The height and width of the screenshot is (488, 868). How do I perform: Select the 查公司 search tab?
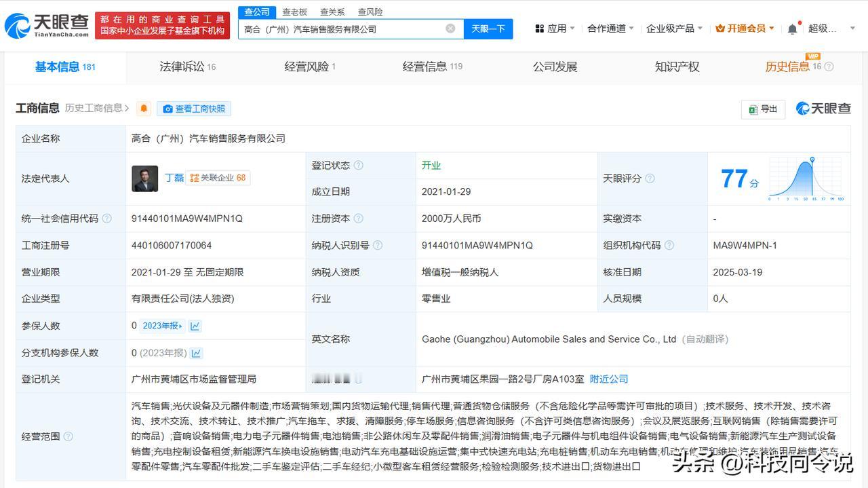(257, 12)
